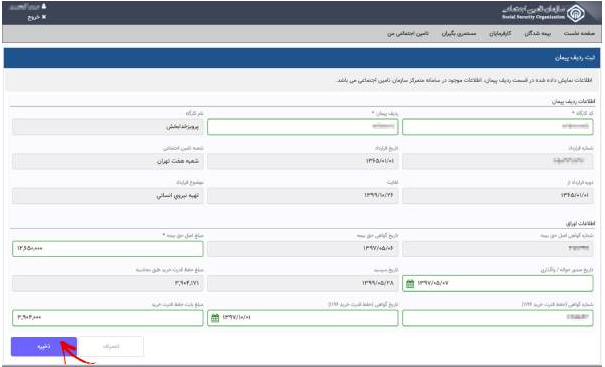Viewport: 605px width, 367px height.
Task: Click the certificate date field ۱۳۹۷/۰۵/۰۶
Action: pyautogui.click(x=302, y=249)
